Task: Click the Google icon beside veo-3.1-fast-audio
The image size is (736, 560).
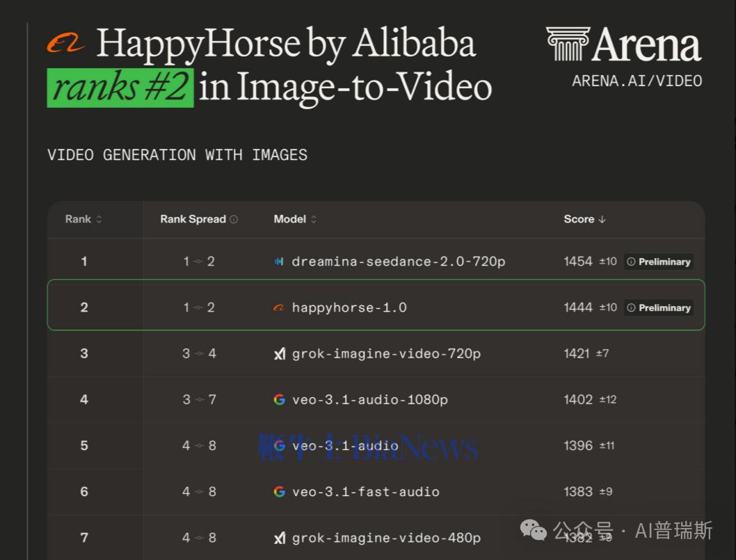Action: [x=280, y=492]
